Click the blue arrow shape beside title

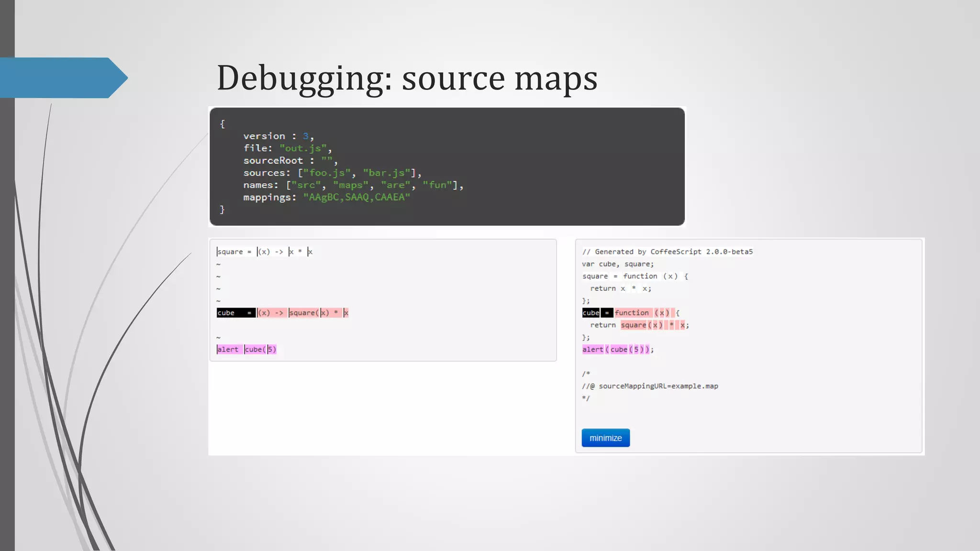(62, 78)
